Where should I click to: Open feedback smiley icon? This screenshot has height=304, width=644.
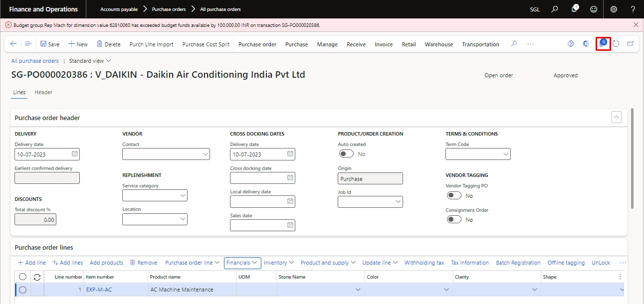coord(593,9)
